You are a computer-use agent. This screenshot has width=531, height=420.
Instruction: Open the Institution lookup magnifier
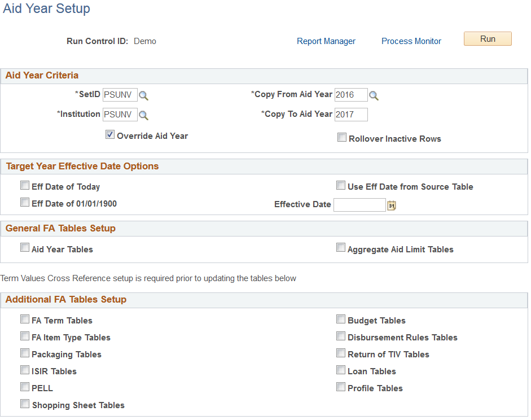(x=143, y=115)
